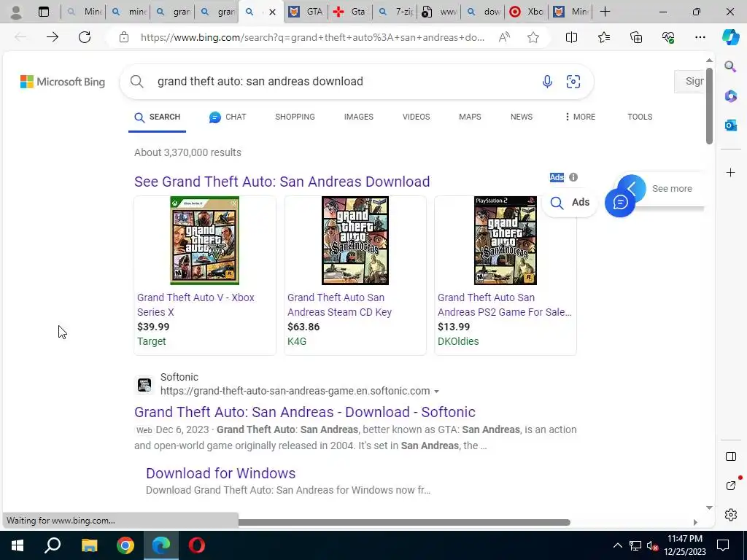Viewport: 747px width, 560px height.
Task: Click the Ads search pill button
Action: tap(570, 203)
